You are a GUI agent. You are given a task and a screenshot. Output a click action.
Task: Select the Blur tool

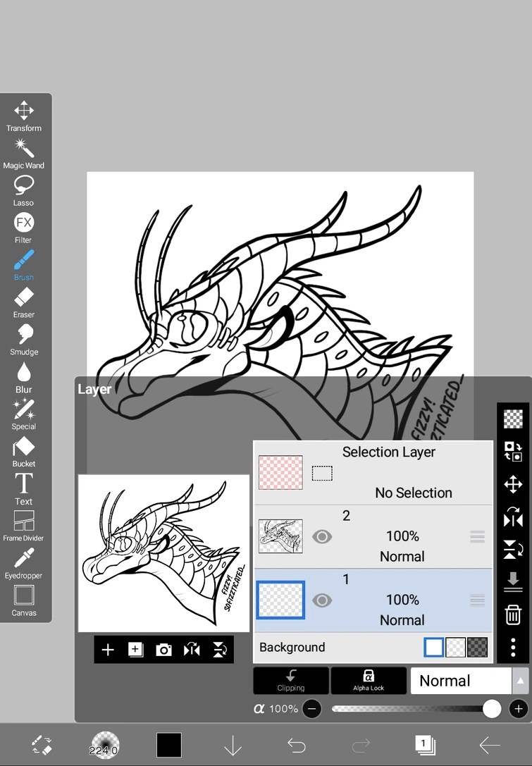(x=23, y=378)
